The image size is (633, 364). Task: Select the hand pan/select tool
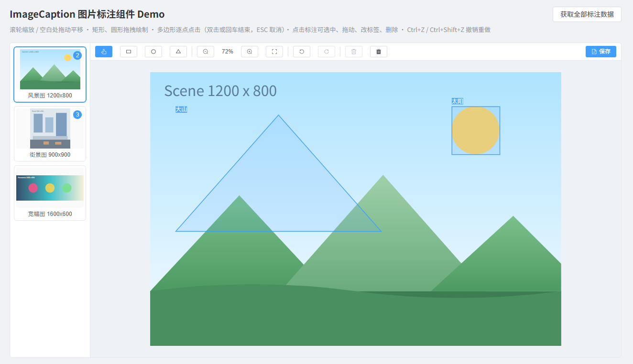pyautogui.click(x=104, y=52)
